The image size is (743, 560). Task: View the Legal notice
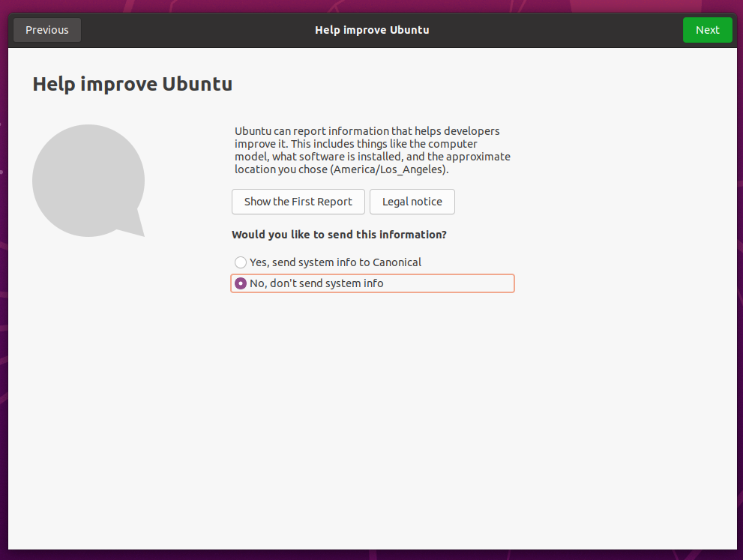(412, 202)
